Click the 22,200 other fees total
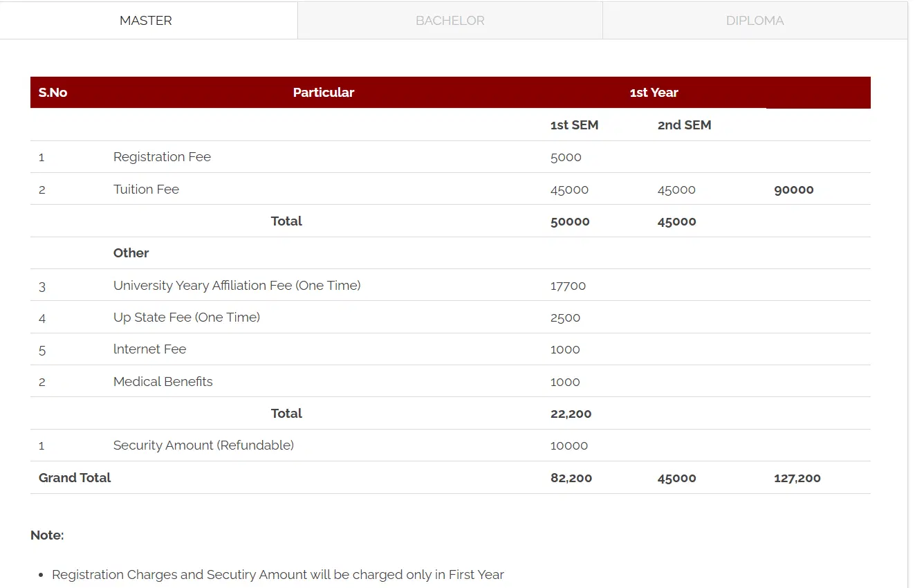Viewport: 915px width, 588px height. coord(571,414)
